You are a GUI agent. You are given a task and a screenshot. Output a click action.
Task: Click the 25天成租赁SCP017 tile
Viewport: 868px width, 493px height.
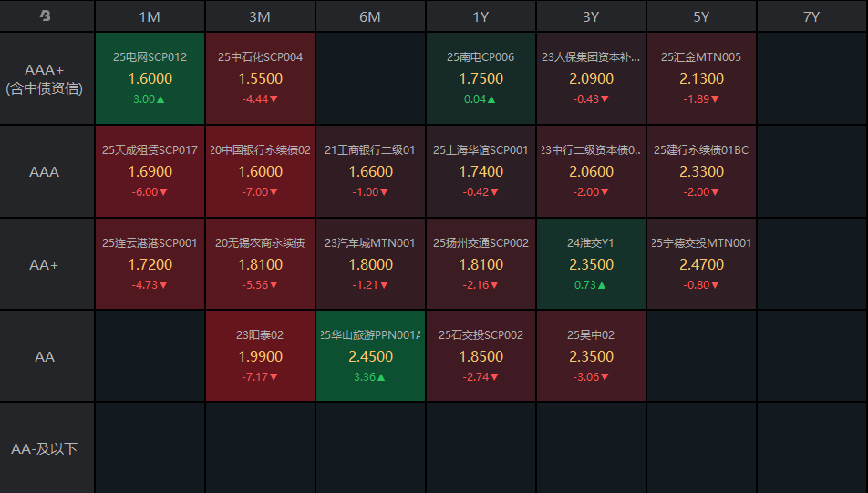pyautogui.click(x=150, y=171)
